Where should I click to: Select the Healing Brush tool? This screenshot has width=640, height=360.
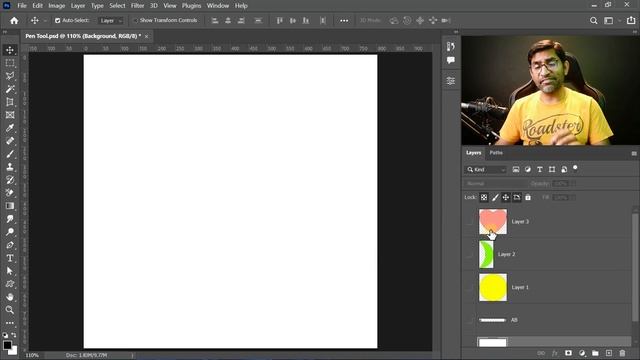(10, 141)
